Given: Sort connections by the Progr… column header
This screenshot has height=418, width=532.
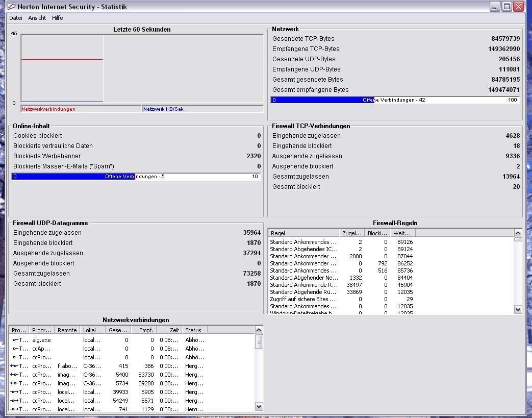Looking at the screenshot, I should pyautogui.click(x=41, y=330).
